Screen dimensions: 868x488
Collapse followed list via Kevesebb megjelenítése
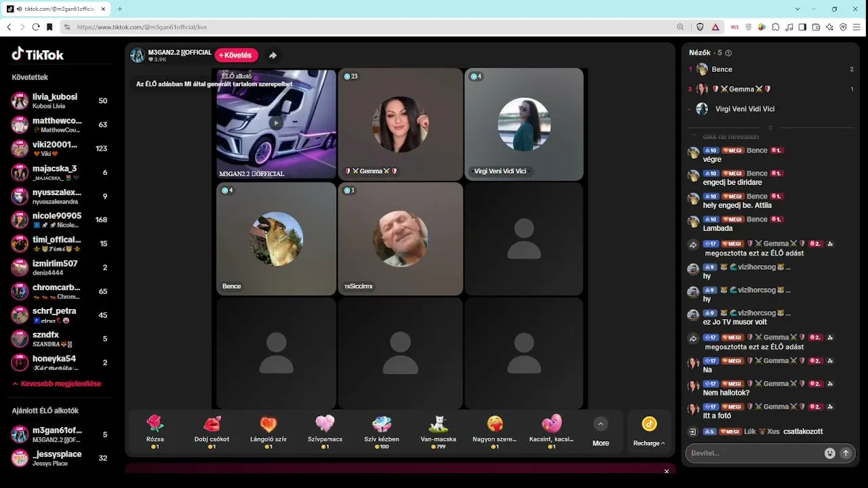tap(56, 384)
